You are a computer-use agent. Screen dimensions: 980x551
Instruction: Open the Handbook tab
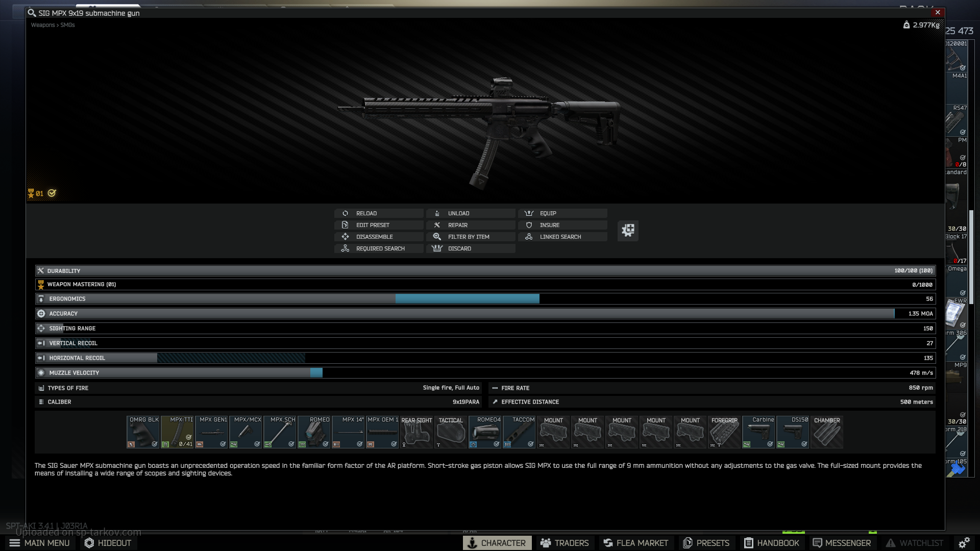pos(771,543)
